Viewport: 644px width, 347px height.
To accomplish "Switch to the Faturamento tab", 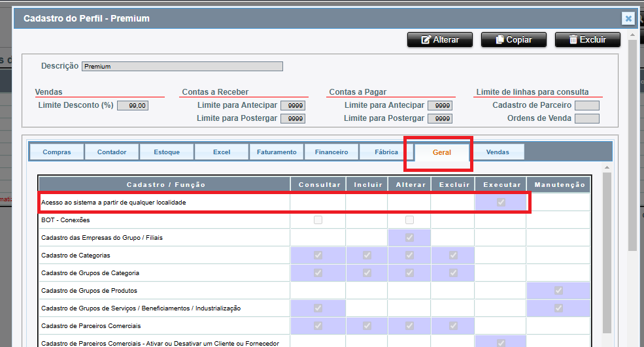I will 276,152.
